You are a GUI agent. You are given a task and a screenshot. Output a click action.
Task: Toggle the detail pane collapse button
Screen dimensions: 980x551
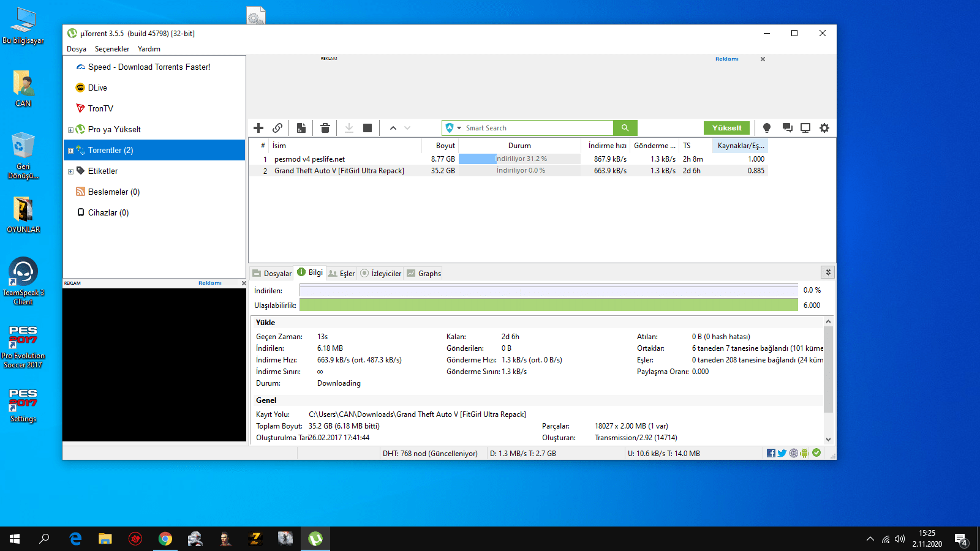click(x=828, y=272)
